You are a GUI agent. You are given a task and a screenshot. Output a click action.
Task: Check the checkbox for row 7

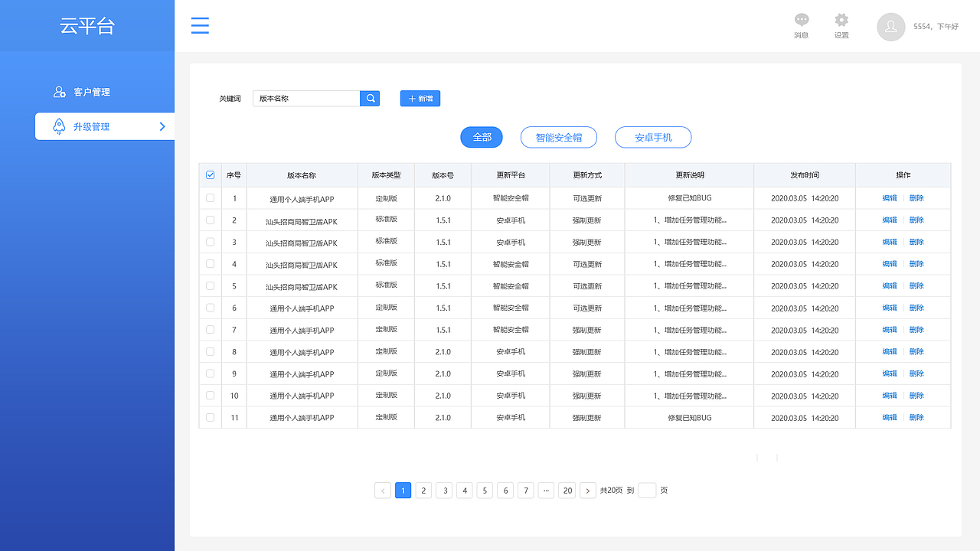[x=210, y=329]
